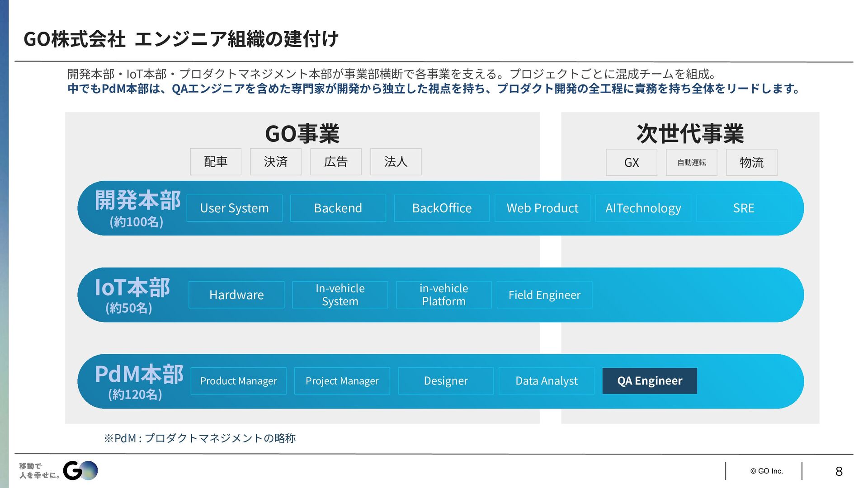
Task: Click the GO logo icon
Action: (x=80, y=470)
